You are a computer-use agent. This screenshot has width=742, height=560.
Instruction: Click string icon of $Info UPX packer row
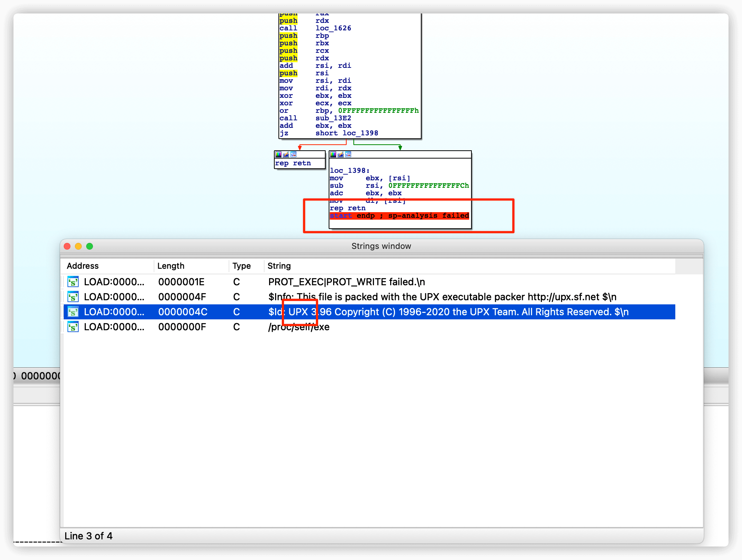tap(73, 297)
